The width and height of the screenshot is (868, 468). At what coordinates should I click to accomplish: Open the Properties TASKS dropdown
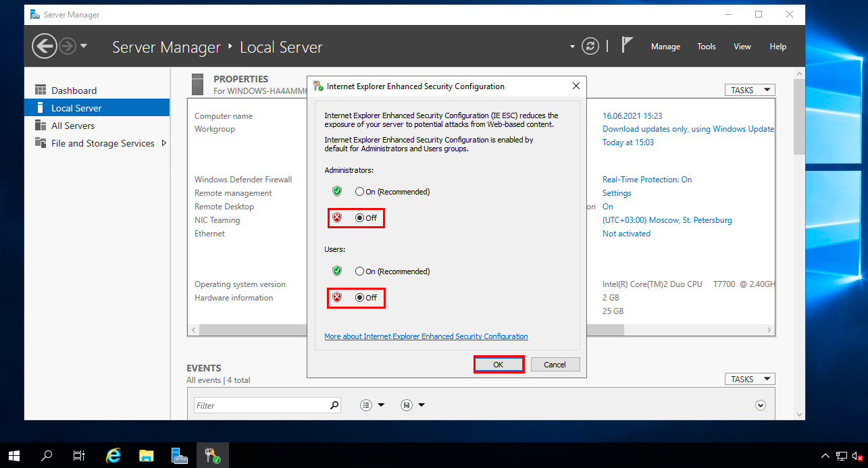click(x=750, y=90)
